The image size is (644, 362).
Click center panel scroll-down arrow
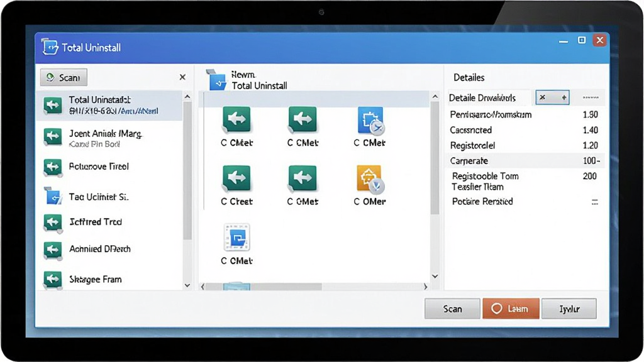click(435, 277)
